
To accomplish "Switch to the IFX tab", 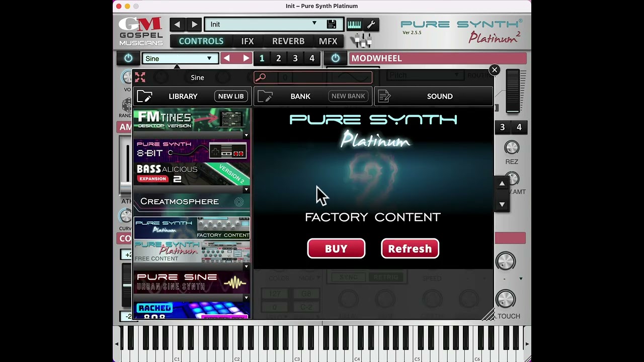I will pos(248,41).
